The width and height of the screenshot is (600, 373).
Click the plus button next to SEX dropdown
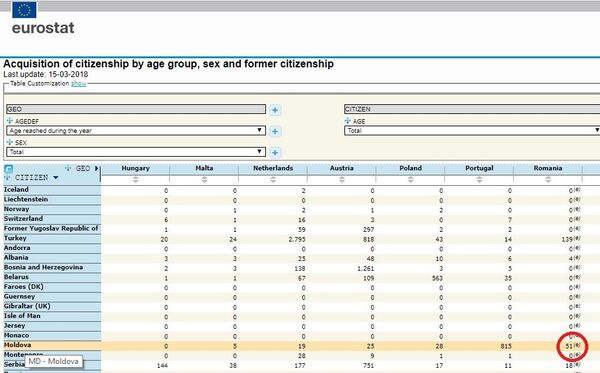275,153
